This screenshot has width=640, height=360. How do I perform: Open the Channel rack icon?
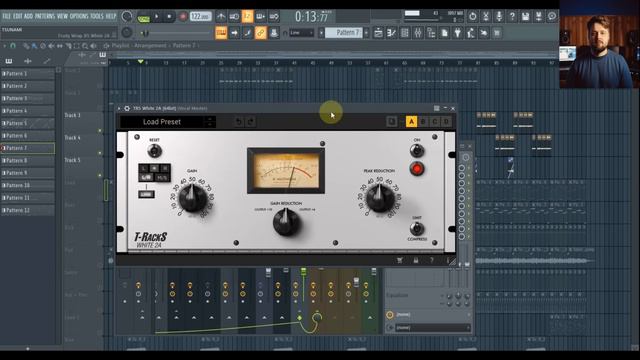pyautogui.click(x=404, y=33)
